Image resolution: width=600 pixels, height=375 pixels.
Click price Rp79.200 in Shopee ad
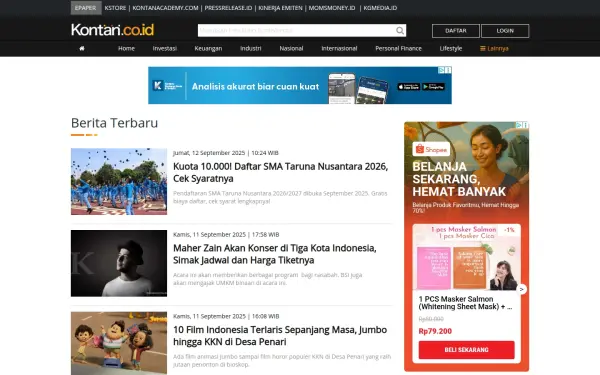tap(435, 331)
